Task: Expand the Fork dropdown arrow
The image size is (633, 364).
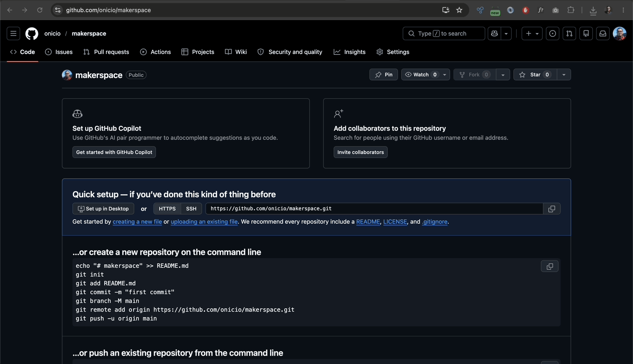Action: click(x=503, y=74)
